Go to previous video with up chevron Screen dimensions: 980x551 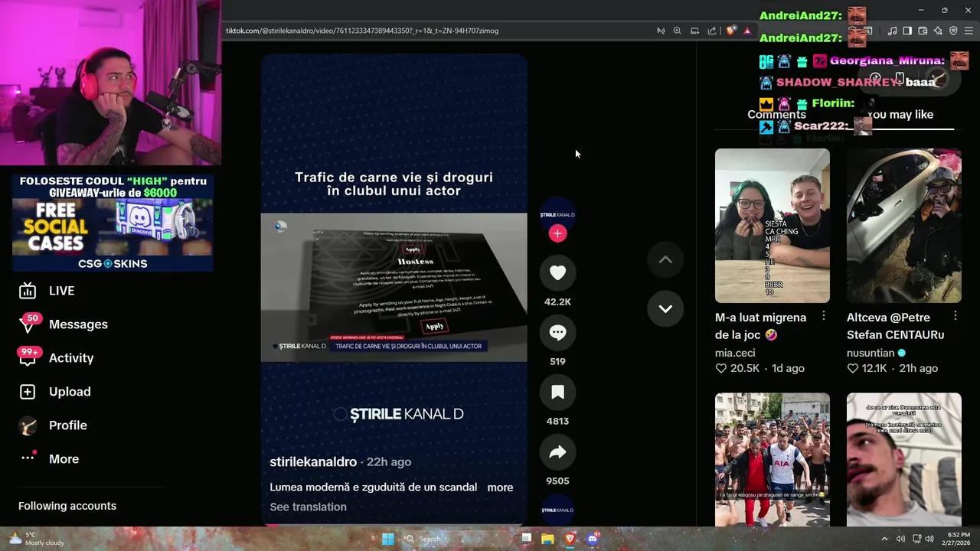pos(665,260)
